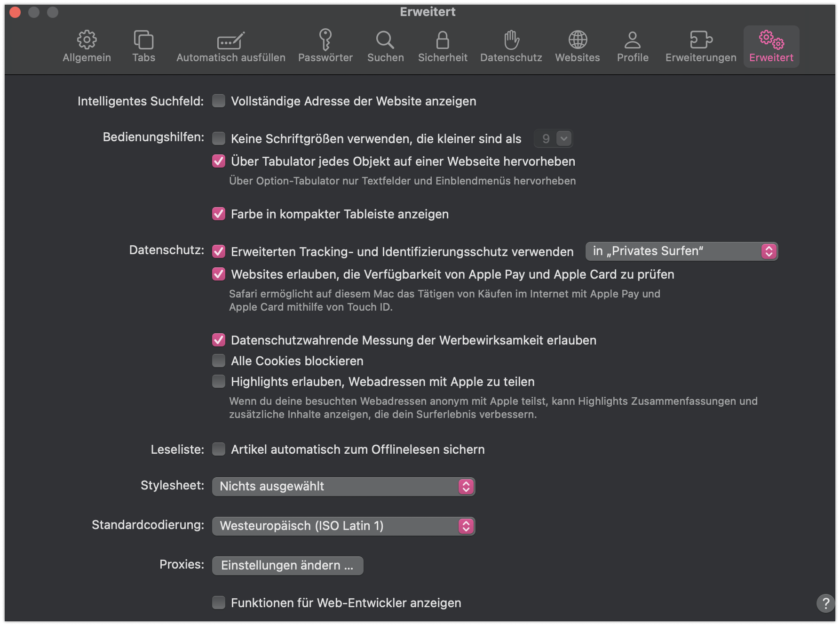
Task: Toggle Alle Cookies blockieren checkbox
Action: [219, 361]
